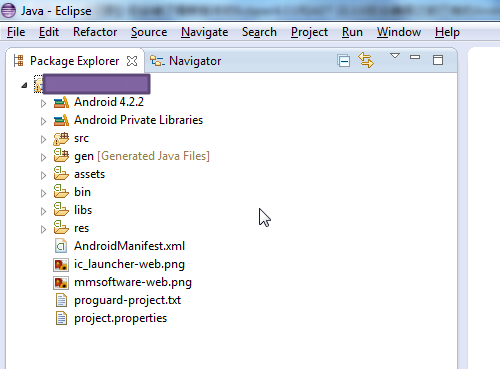The height and width of the screenshot is (369, 500).
Task: Click the assets folder icon
Action: click(61, 174)
